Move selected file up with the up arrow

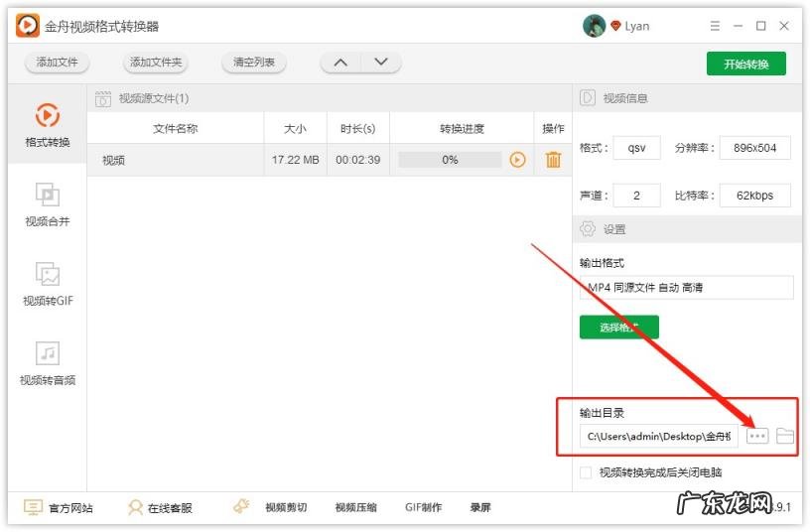[x=340, y=63]
